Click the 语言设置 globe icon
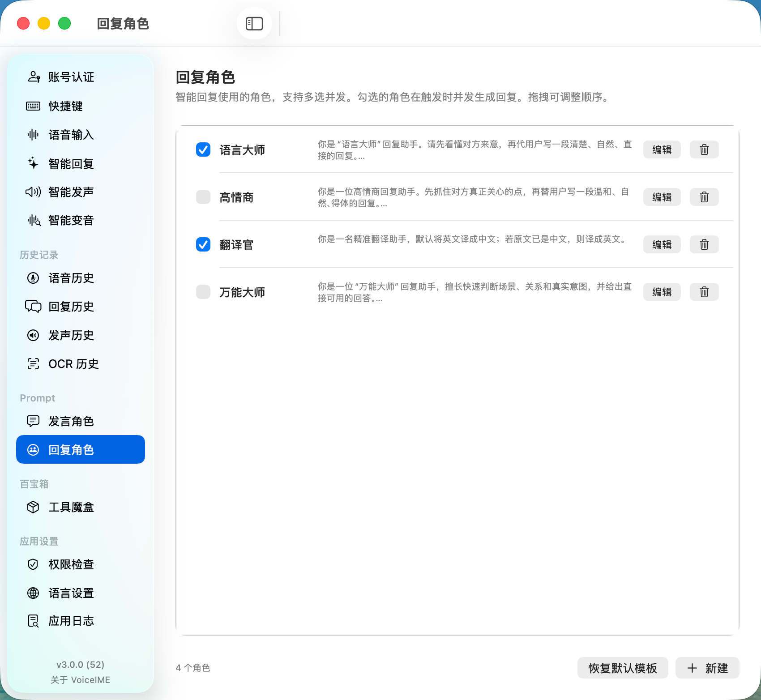The width and height of the screenshot is (761, 700). [x=33, y=593]
